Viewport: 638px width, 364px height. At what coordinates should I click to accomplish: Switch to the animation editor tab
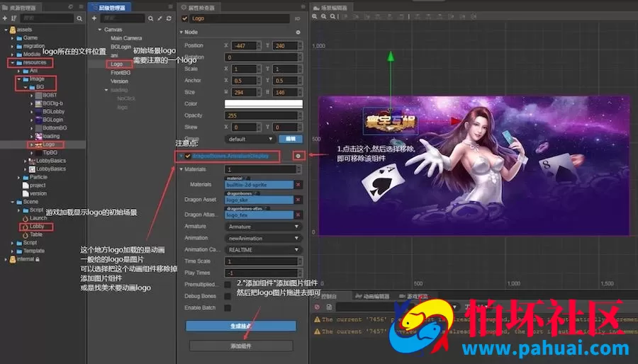[x=372, y=296]
